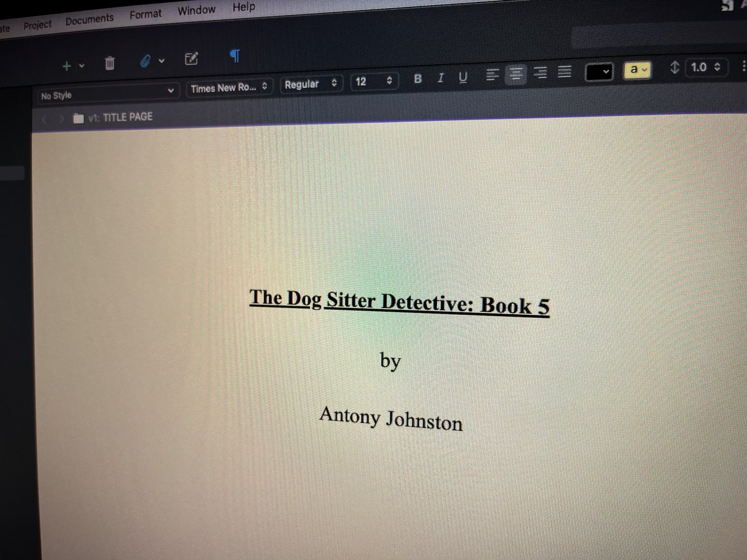Click the add new item plus icon

click(67, 65)
